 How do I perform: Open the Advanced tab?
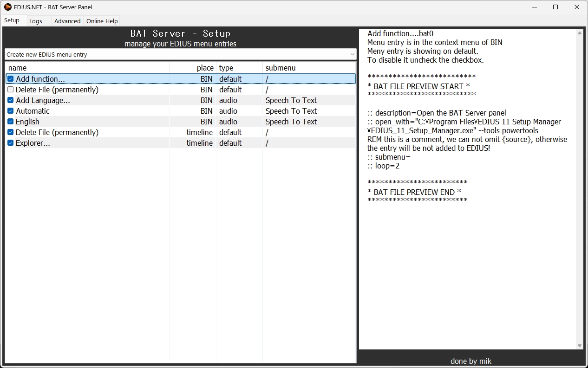click(x=67, y=21)
